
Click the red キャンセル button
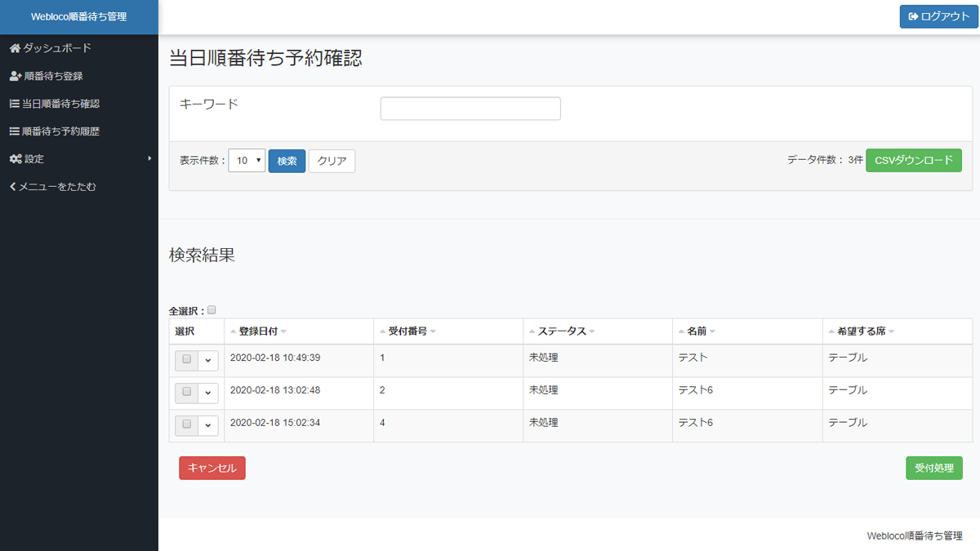point(212,468)
